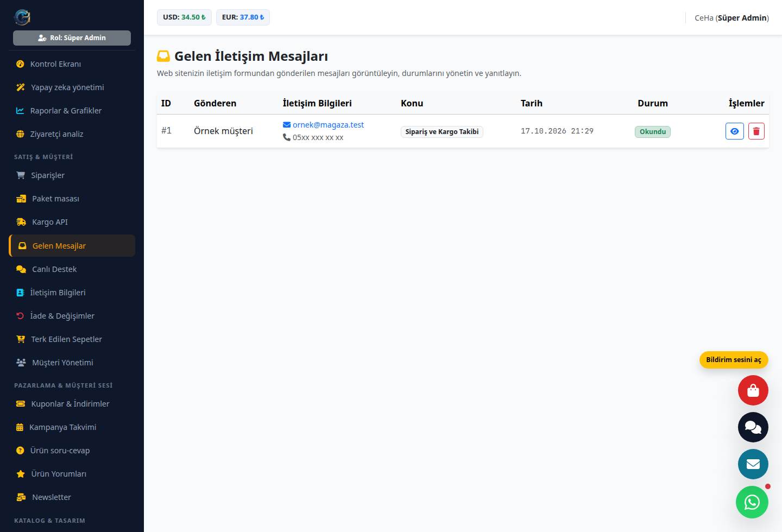
Task: View message #1 with the eye icon
Action: [735, 131]
